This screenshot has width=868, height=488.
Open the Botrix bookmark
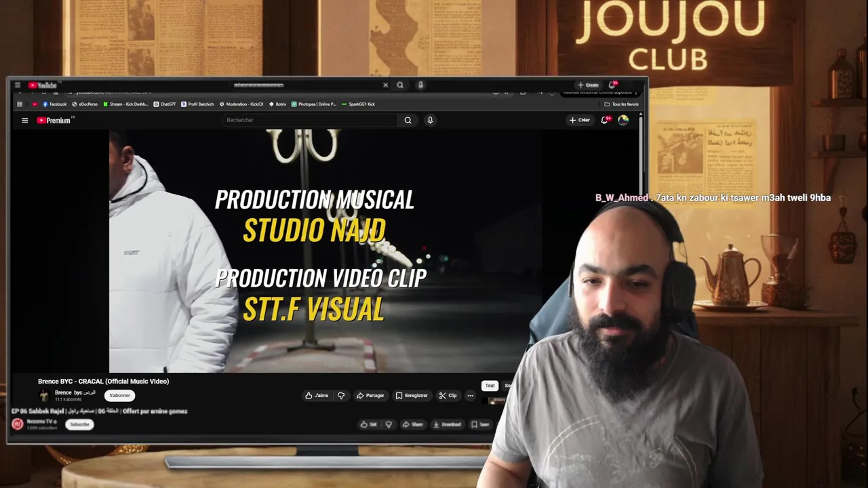pyautogui.click(x=277, y=104)
